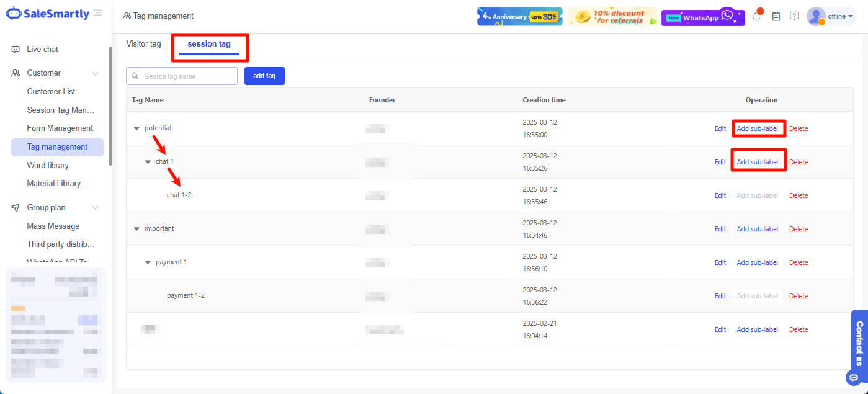Open the offline status dropdown

click(x=840, y=17)
